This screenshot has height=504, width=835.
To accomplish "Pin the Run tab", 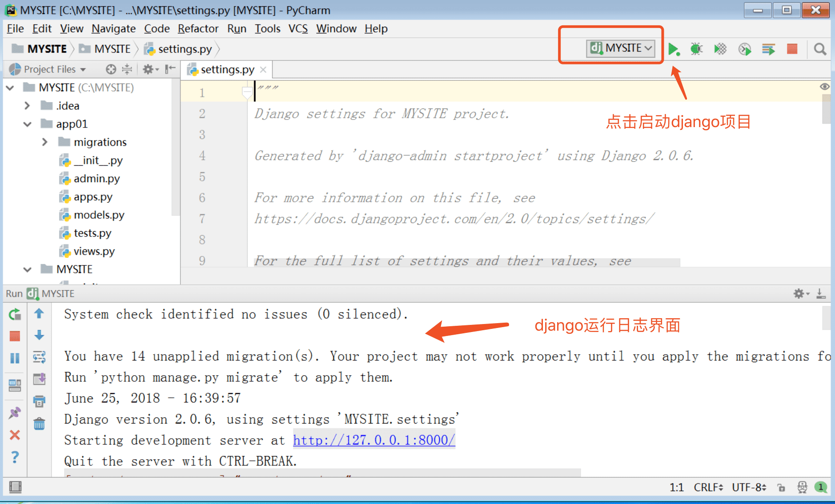I will pyautogui.click(x=15, y=413).
